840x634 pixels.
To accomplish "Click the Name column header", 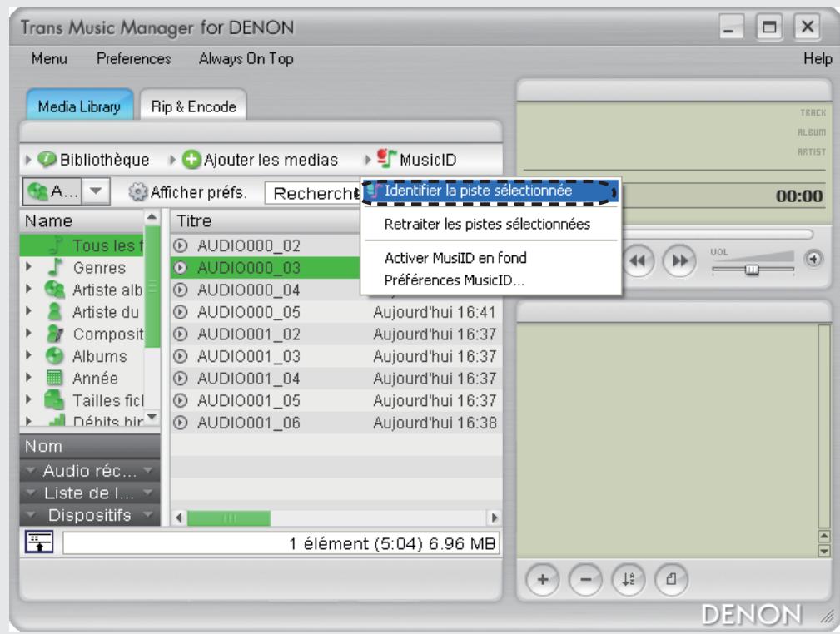I will [x=82, y=220].
